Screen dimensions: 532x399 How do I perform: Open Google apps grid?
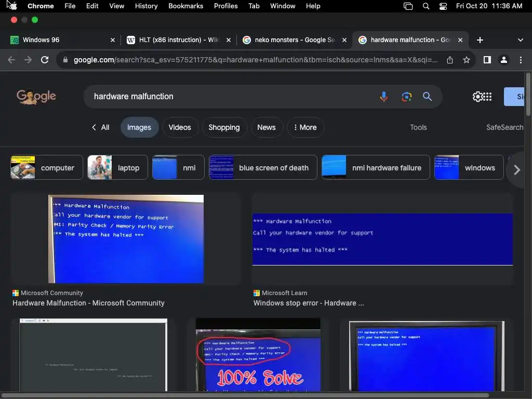pos(487,97)
